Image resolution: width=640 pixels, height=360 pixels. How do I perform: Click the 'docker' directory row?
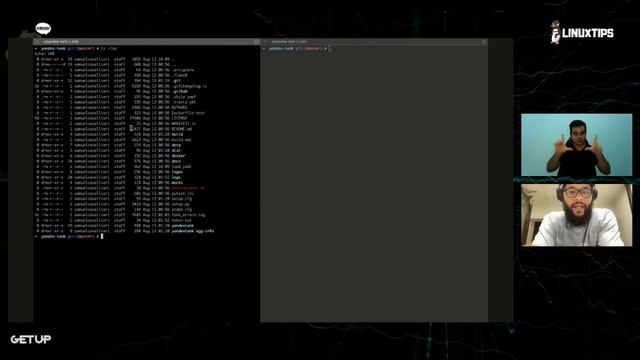(111, 156)
